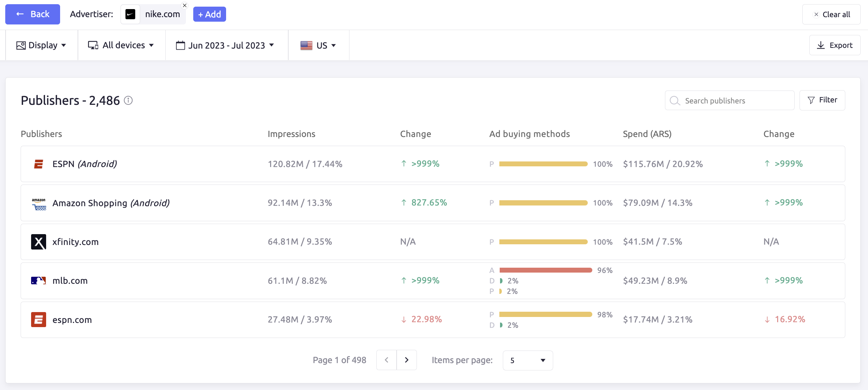Click the 64.81M / 9.35% impressions value
Screen dimensions: 868x390
coord(300,242)
